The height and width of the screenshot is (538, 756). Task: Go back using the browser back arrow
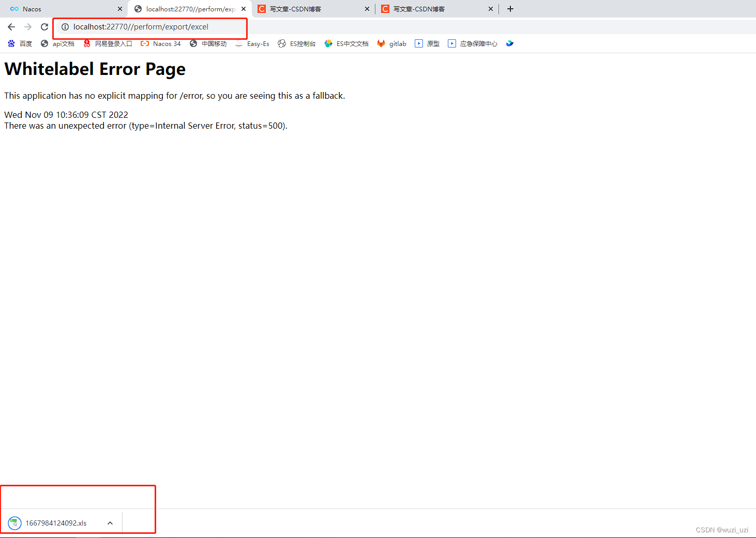11,27
